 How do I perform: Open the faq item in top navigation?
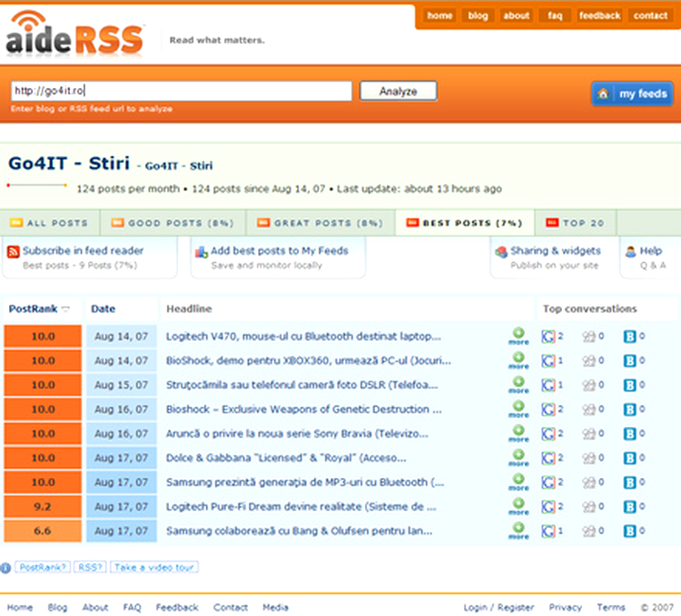(555, 15)
